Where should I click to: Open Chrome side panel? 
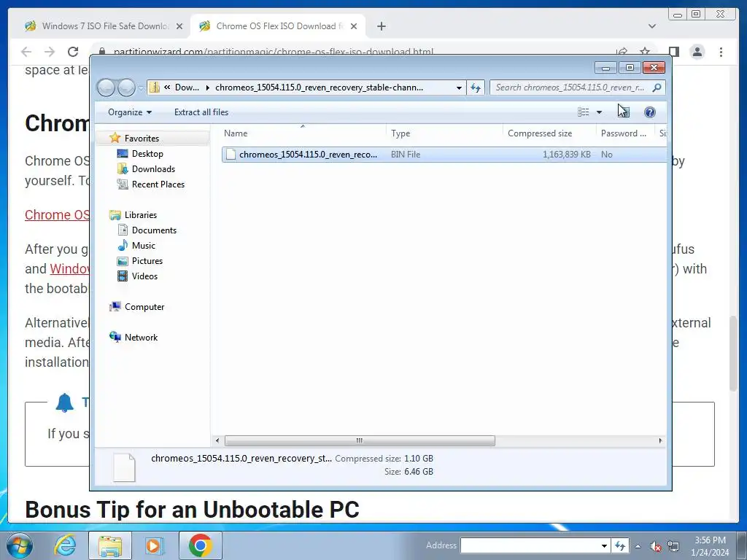point(673,52)
